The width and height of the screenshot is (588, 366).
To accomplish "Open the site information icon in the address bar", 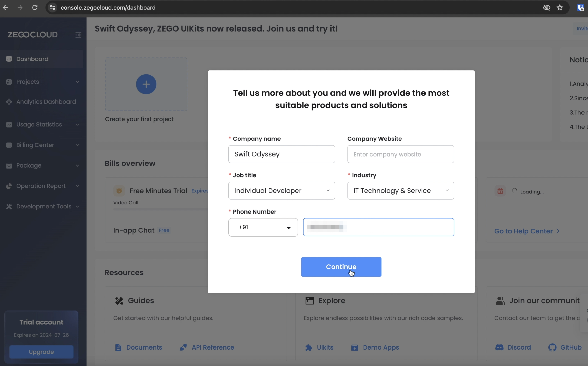I will click(x=53, y=8).
